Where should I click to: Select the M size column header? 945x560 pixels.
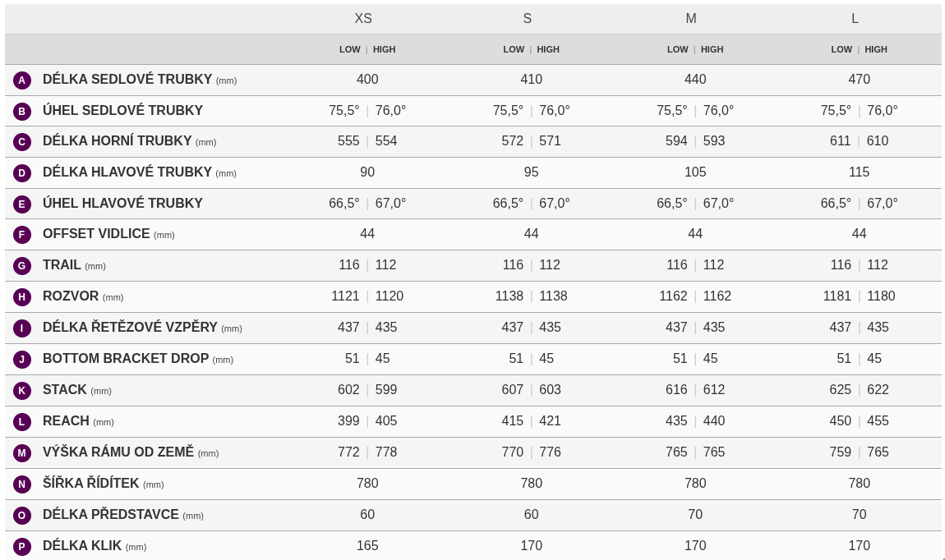click(x=691, y=19)
